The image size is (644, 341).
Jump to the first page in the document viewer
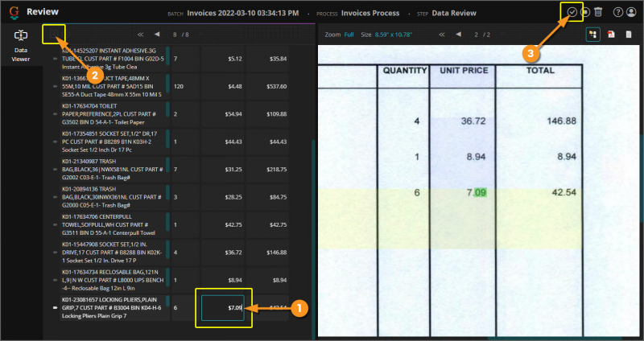tap(442, 35)
